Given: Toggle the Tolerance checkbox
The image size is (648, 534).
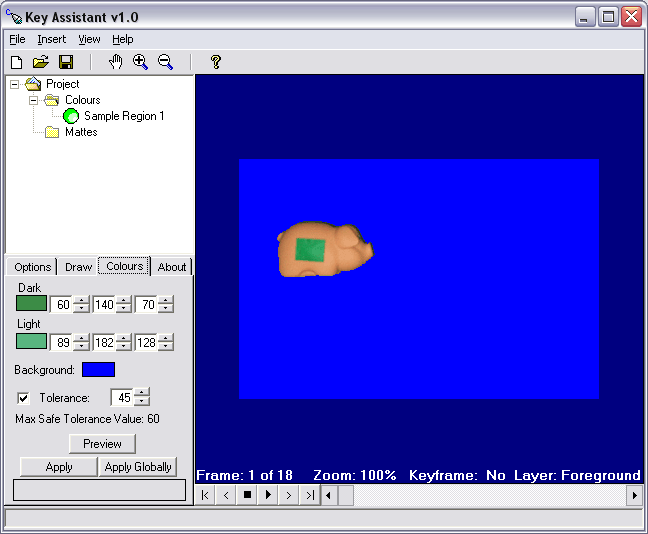Looking at the screenshot, I should (24, 398).
